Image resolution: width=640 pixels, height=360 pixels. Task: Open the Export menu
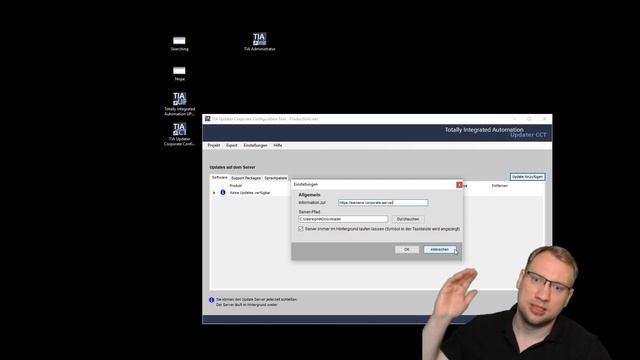pyautogui.click(x=231, y=145)
